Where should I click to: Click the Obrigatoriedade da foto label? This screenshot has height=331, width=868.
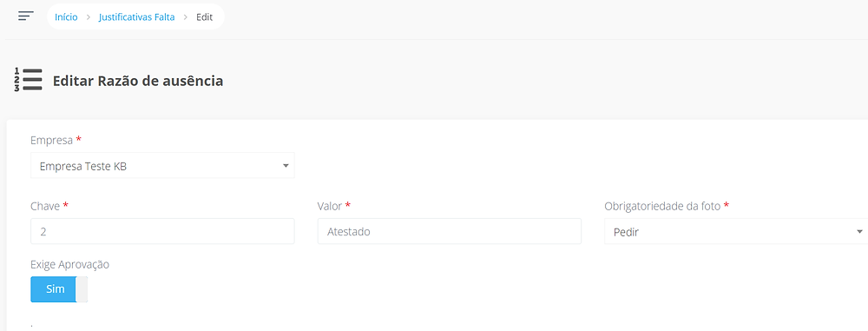pyautogui.click(x=662, y=206)
